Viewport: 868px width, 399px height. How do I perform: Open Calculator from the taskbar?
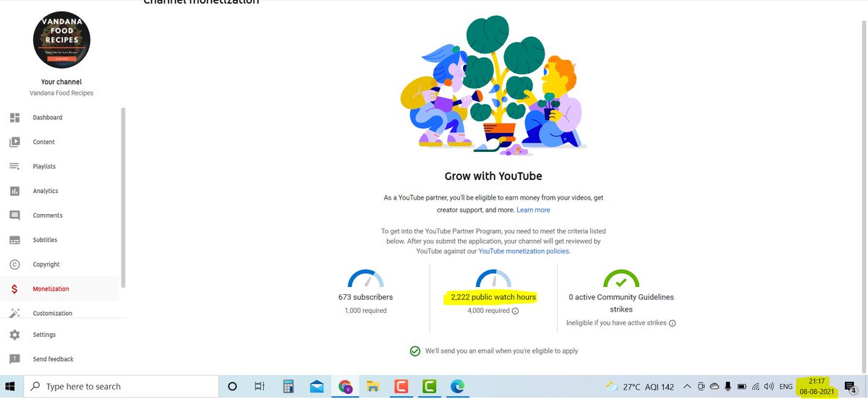pyautogui.click(x=288, y=387)
